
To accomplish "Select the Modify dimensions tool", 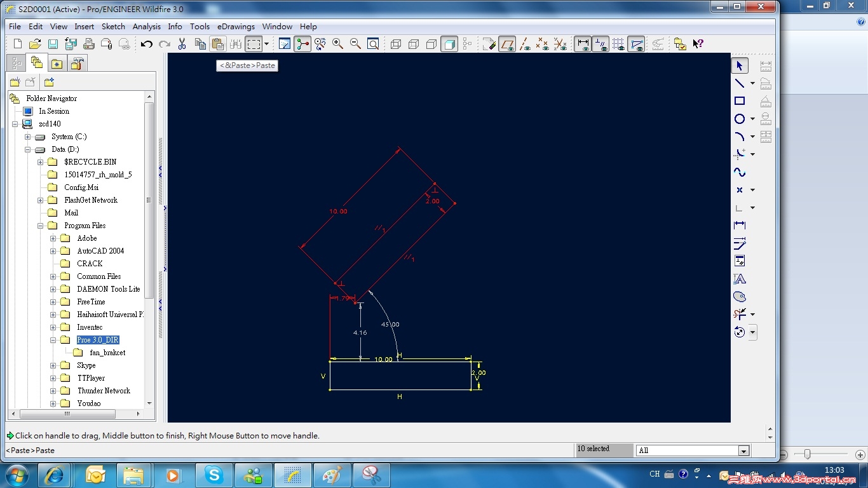I will (740, 243).
